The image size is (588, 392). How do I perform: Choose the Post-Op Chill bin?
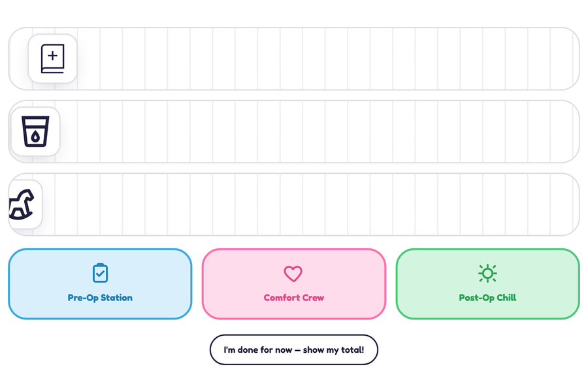click(x=488, y=284)
